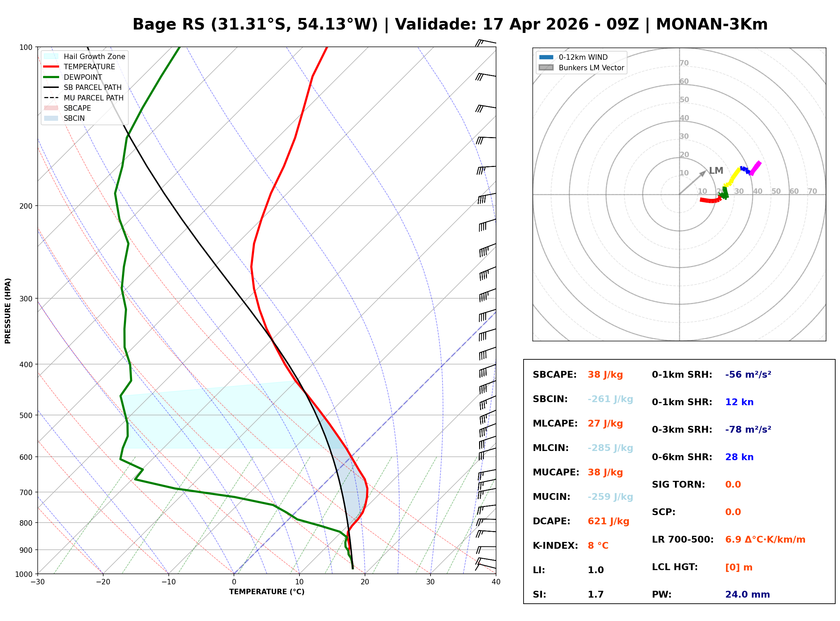Click the SBCIN legend swatch
The image size is (840, 621).
click(x=51, y=118)
